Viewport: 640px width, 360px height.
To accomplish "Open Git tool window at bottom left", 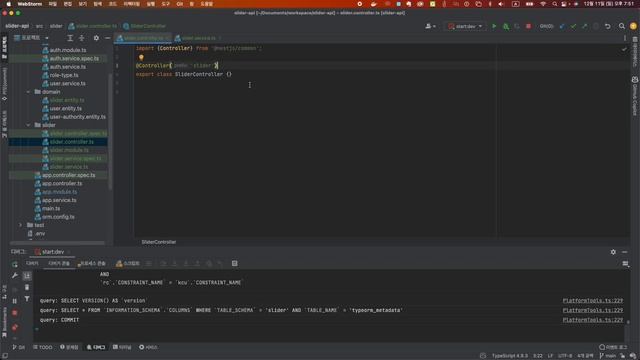I will (x=18, y=347).
